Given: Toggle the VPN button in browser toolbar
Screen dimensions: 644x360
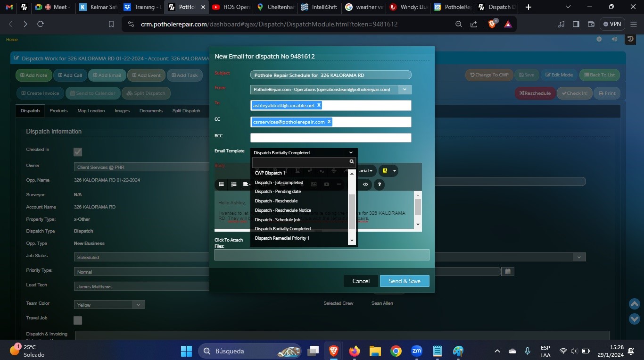Looking at the screenshot, I should pos(613,24).
